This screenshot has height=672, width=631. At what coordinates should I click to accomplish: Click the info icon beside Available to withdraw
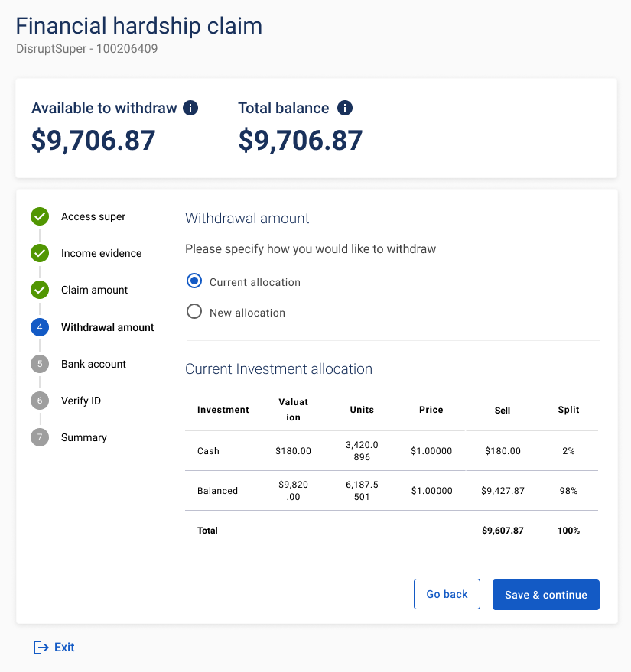(190, 108)
